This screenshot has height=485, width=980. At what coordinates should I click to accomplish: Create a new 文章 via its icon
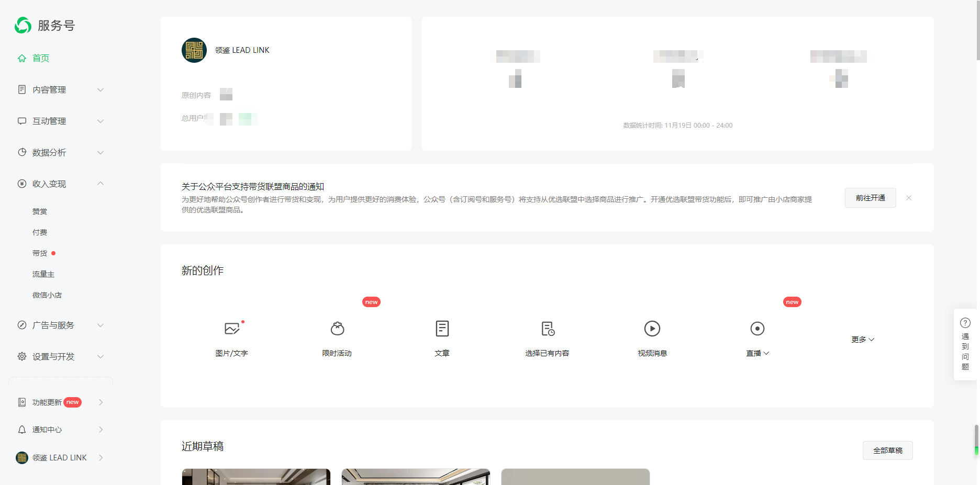(442, 329)
